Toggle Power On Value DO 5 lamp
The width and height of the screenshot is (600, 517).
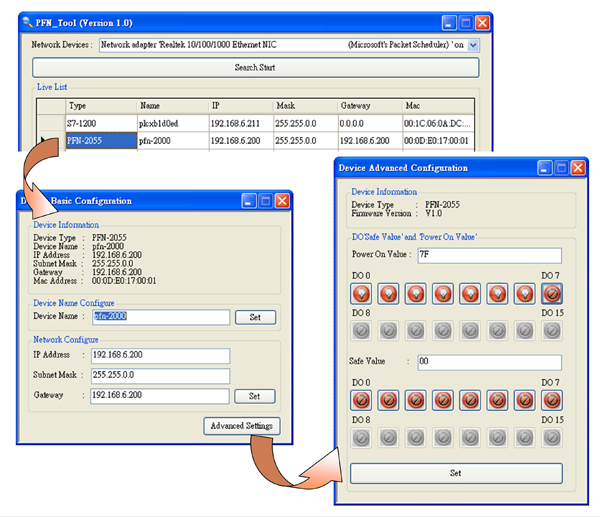coord(497,294)
